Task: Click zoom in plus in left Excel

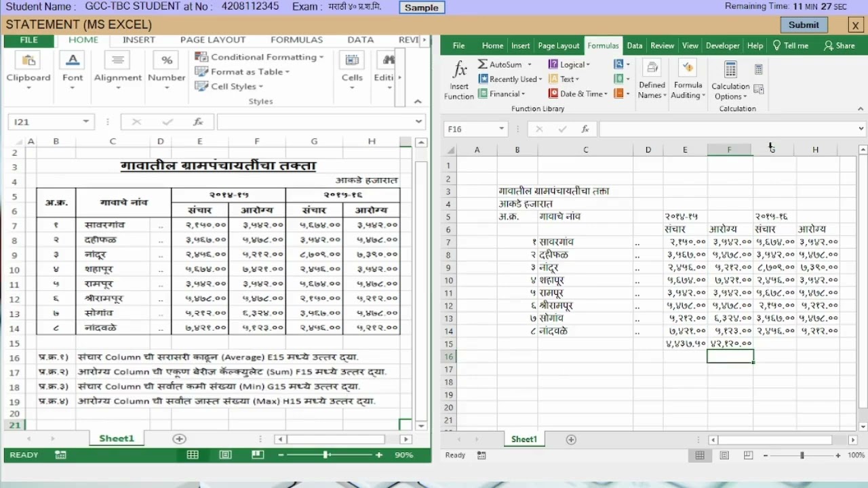Action: click(379, 455)
